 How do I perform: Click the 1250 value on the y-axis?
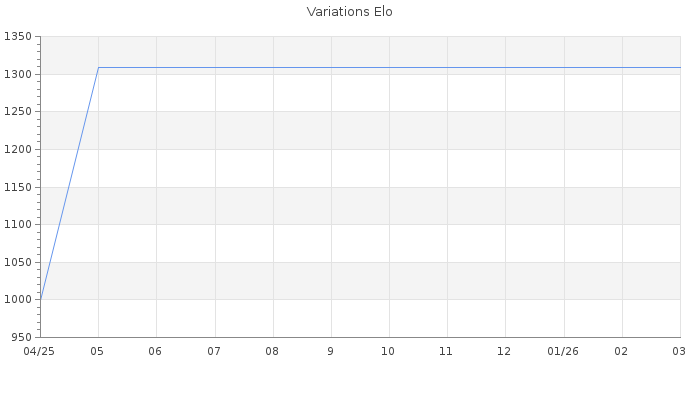[18, 112]
